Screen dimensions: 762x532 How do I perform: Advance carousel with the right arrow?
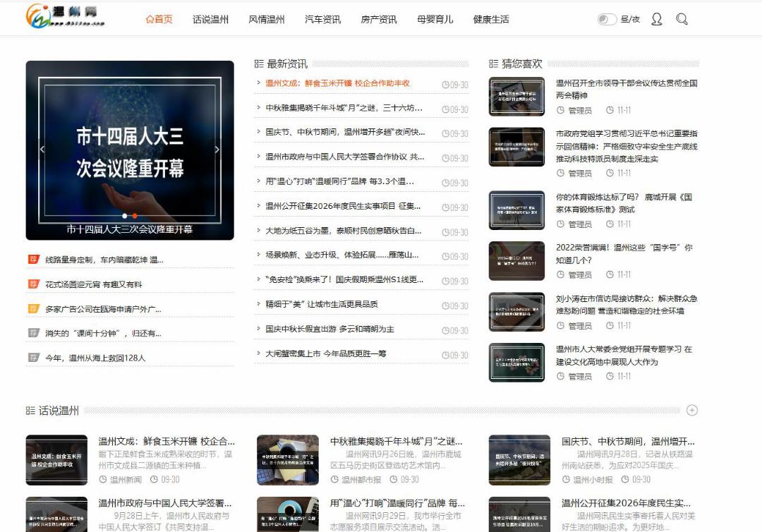click(217, 150)
